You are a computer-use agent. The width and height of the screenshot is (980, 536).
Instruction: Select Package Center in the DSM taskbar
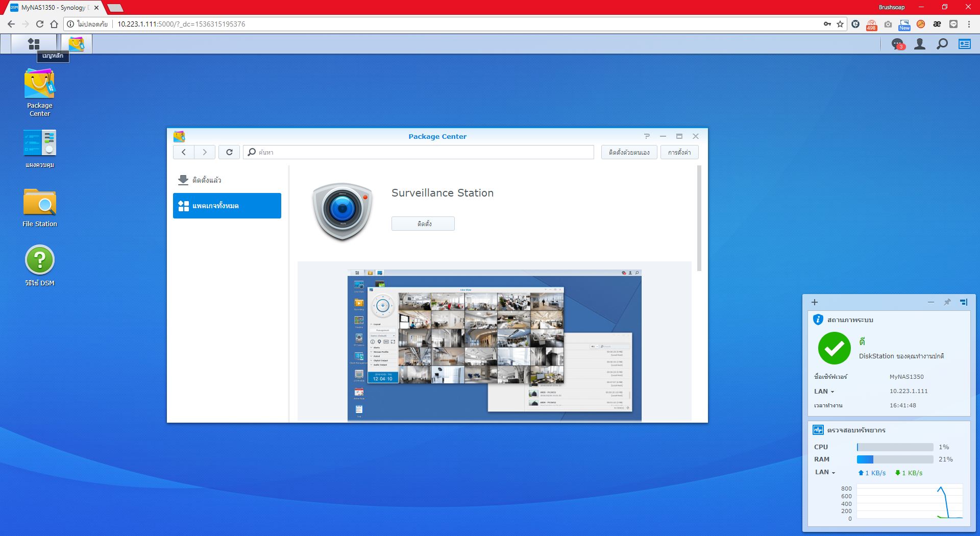pos(77,44)
